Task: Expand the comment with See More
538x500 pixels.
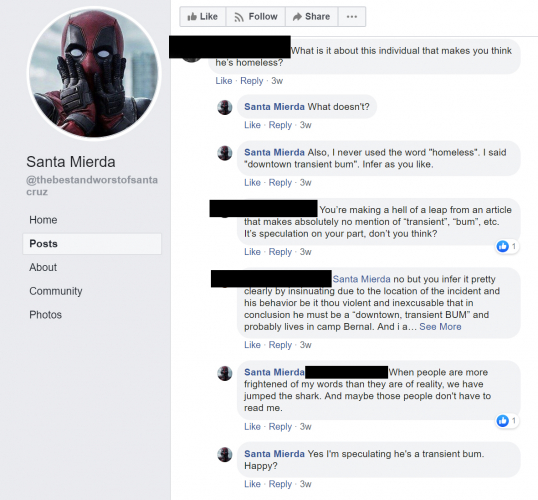Action: pos(440,327)
